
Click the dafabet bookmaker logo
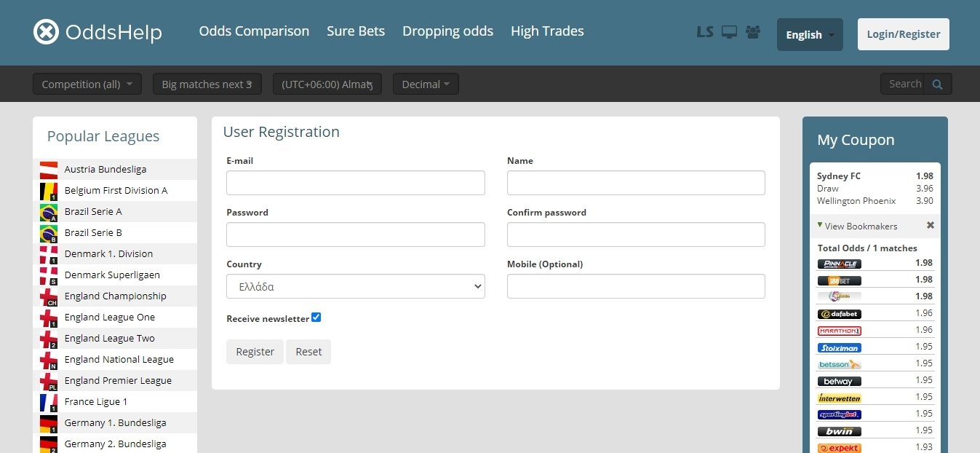[x=839, y=314]
